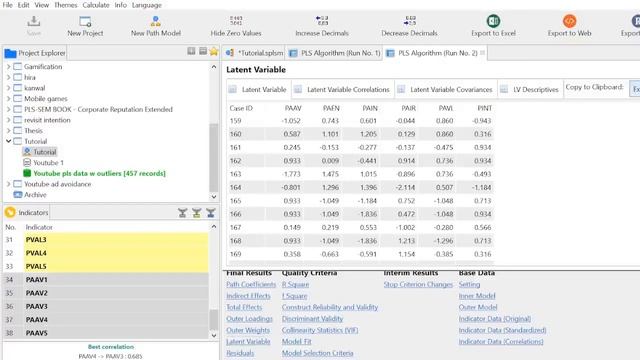Select the Latent Variable sub-tab

tap(258, 89)
